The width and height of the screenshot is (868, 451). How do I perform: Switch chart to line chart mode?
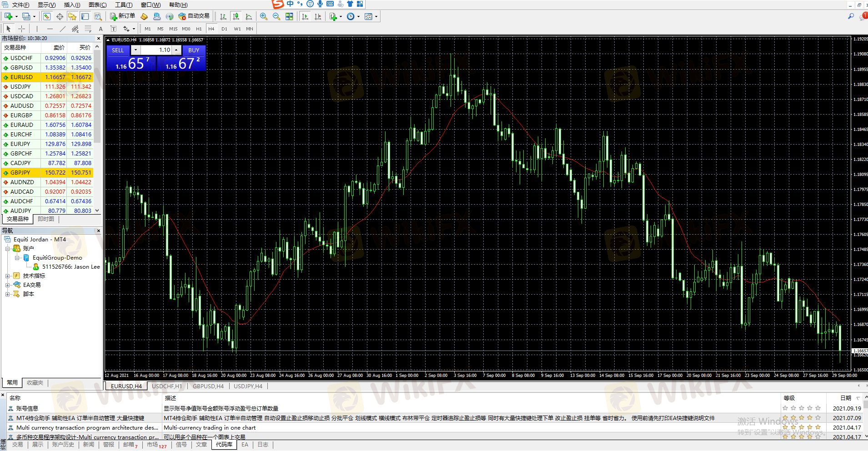pyautogui.click(x=249, y=16)
